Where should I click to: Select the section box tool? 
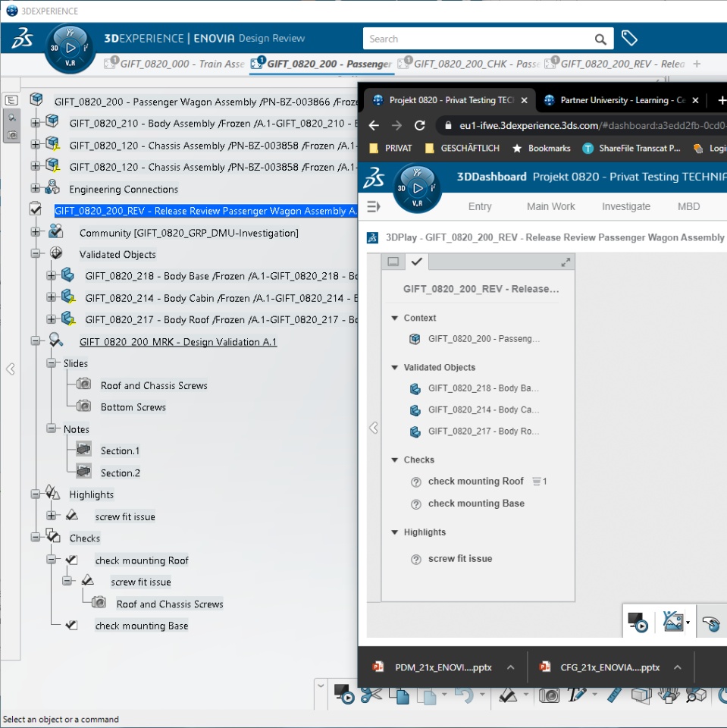[641, 695]
